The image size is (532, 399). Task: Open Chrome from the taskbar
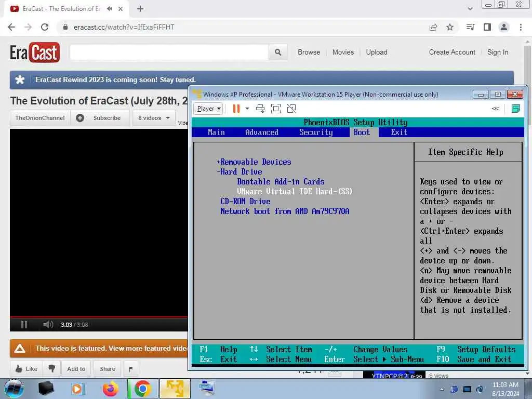[142, 389]
